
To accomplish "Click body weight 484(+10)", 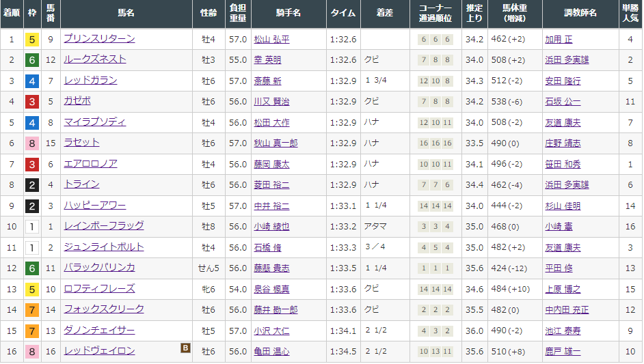I will 511,289.
